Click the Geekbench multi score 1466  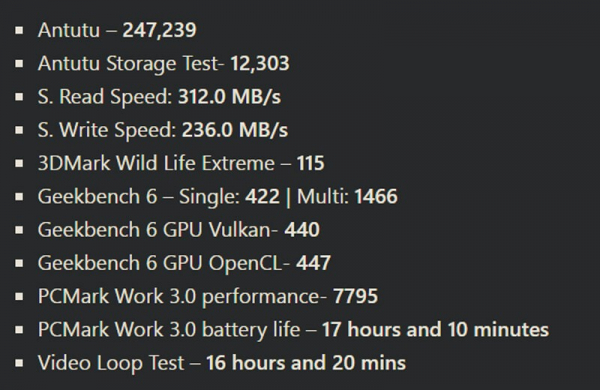coord(376,196)
